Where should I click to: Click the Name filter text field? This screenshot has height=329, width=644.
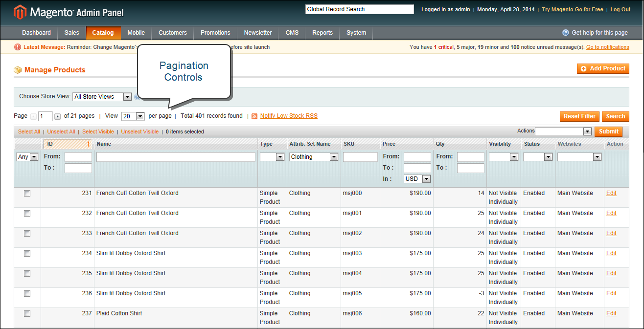click(x=176, y=157)
